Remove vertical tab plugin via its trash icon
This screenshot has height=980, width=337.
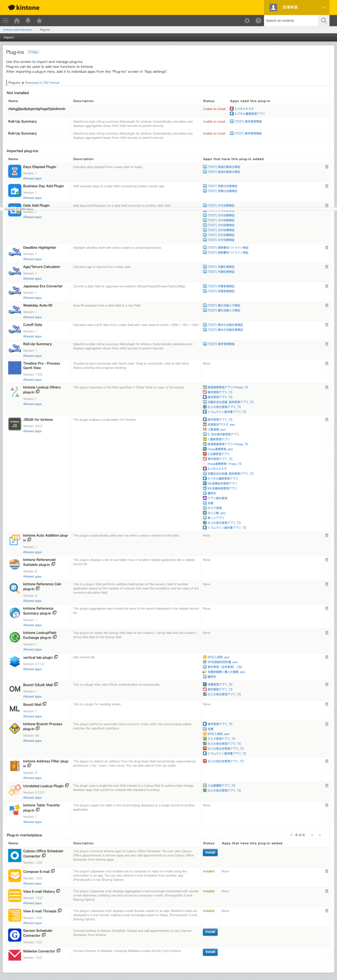click(327, 657)
